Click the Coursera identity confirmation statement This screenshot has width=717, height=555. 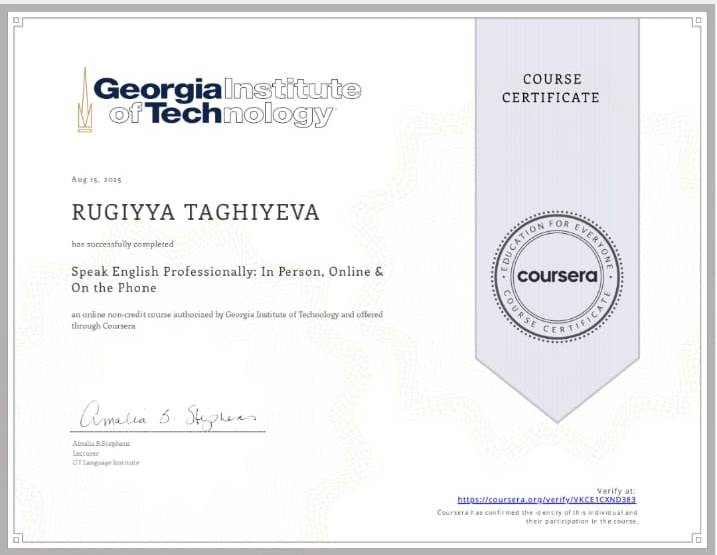tap(537, 516)
